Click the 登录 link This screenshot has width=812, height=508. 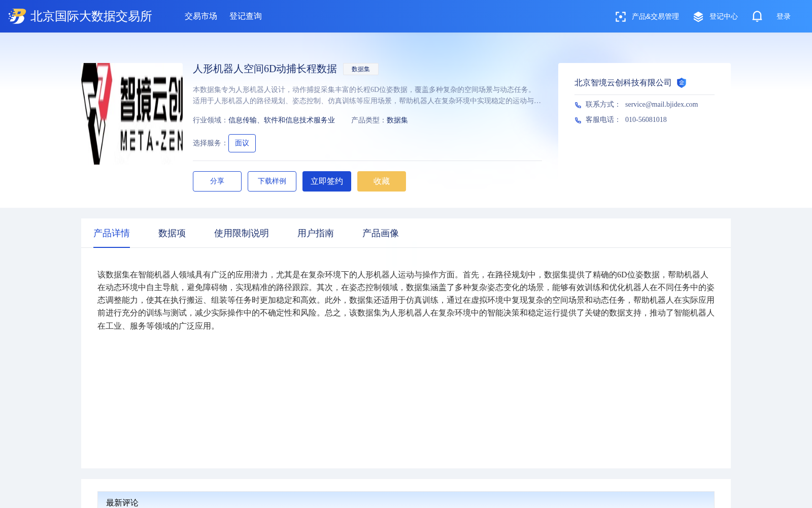[x=784, y=16]
